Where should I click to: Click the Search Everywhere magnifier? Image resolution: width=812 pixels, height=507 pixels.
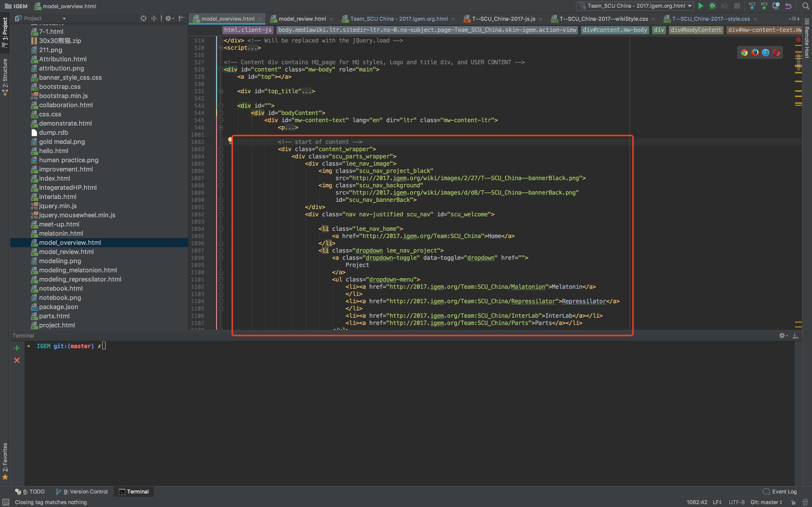[x=805, y=6]
